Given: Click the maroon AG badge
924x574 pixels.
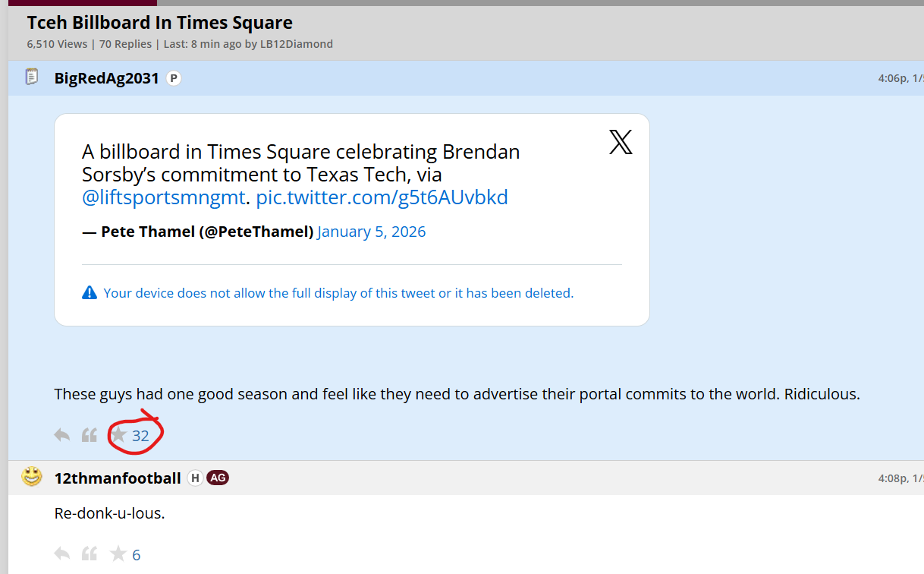Looking at the screenshot, I should tap(218, 478).
